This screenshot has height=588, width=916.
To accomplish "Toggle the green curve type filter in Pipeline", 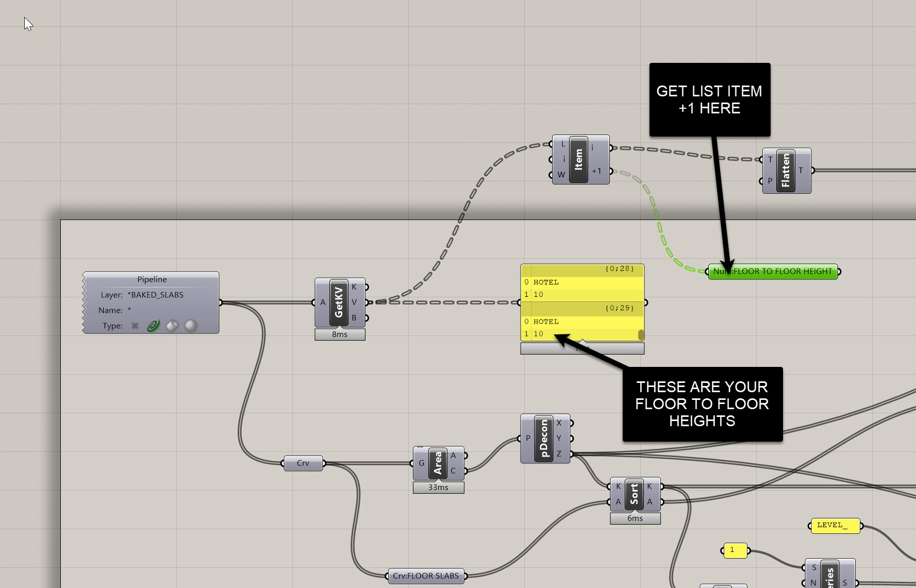I will (x=154, y=326).
